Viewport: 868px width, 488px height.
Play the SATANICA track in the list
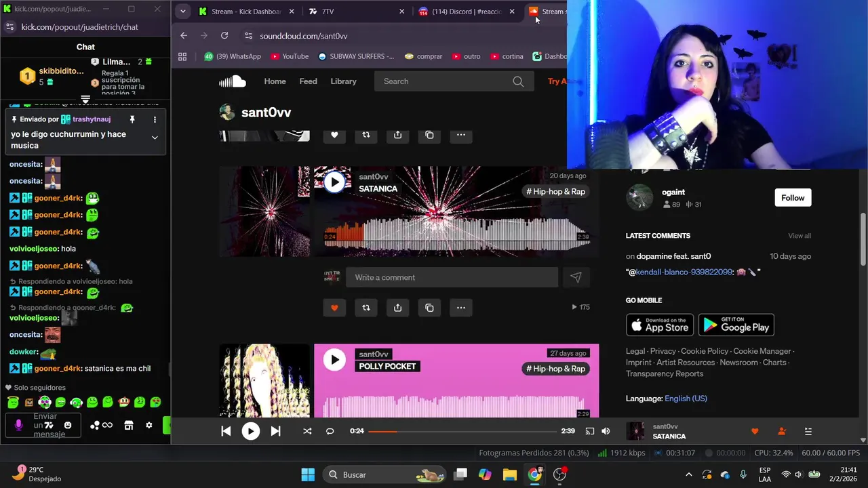(334, 182)
